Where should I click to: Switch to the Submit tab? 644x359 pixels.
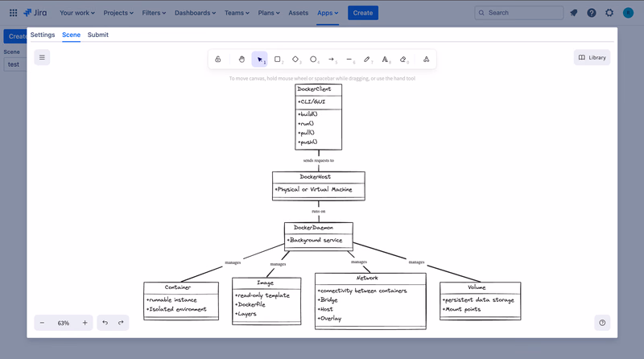(x=97, y=35)
